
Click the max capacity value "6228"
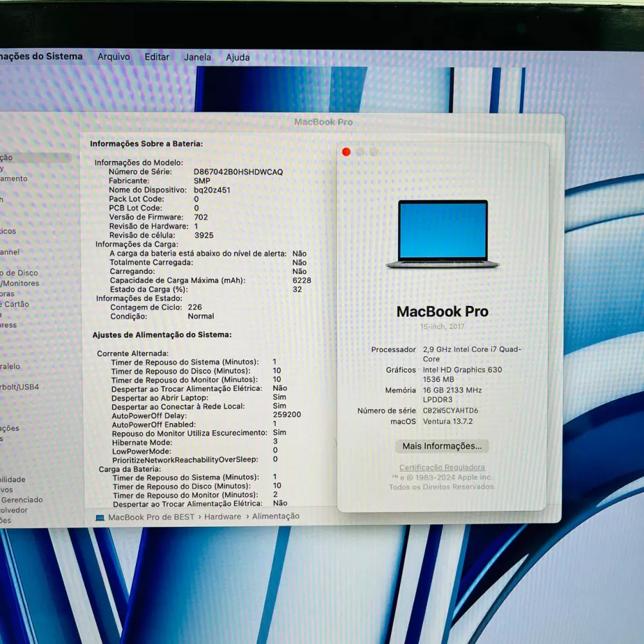click(302, 281)
